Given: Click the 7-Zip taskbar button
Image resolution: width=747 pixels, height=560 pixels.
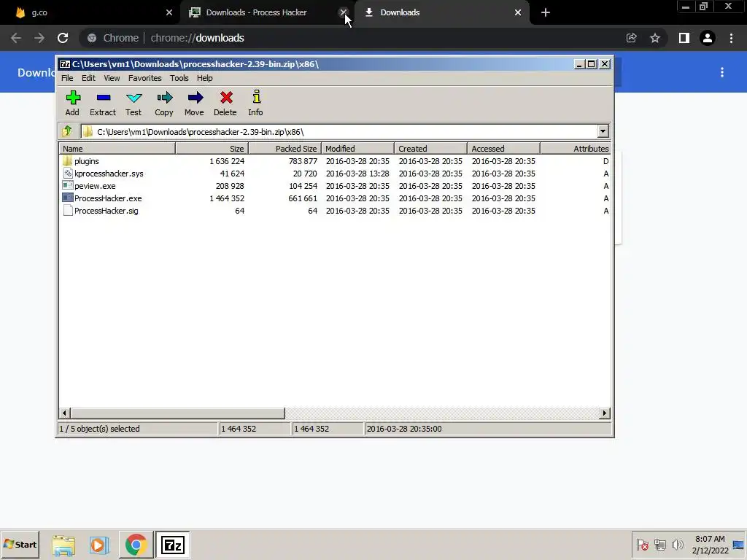Looking at the screenshot, I should pyautogui.click(x=172, y=545).
